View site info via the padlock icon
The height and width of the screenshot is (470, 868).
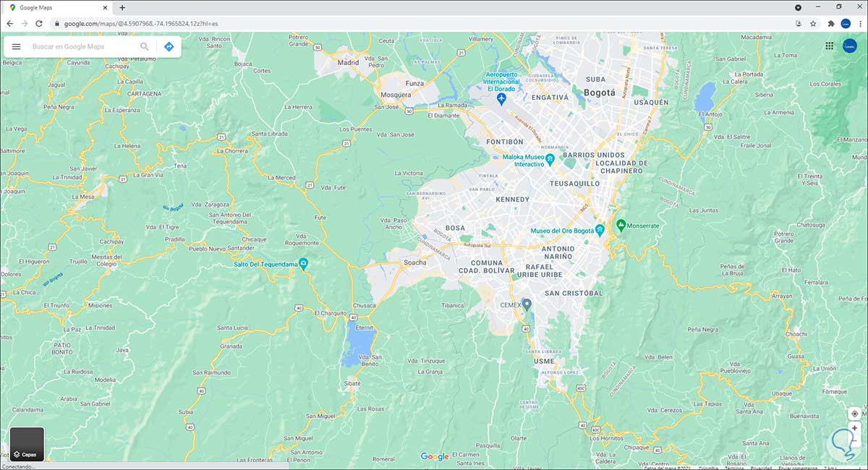click(x=56, y=23)
